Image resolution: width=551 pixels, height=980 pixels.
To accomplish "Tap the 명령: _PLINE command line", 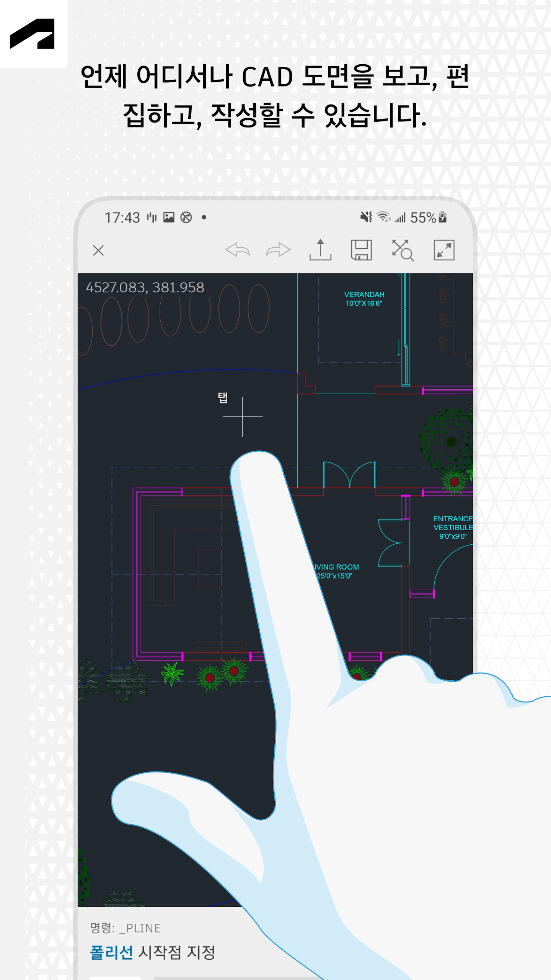I will 125,928.
